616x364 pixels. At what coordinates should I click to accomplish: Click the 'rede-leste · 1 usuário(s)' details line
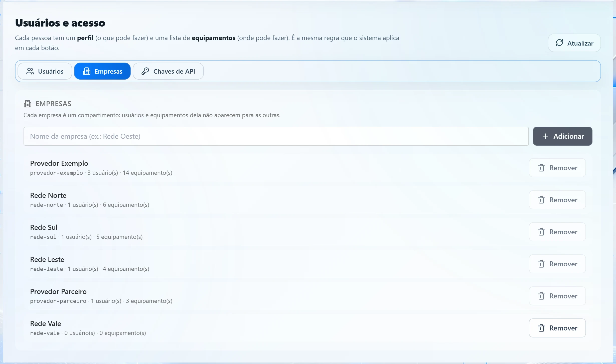[89, 269]
